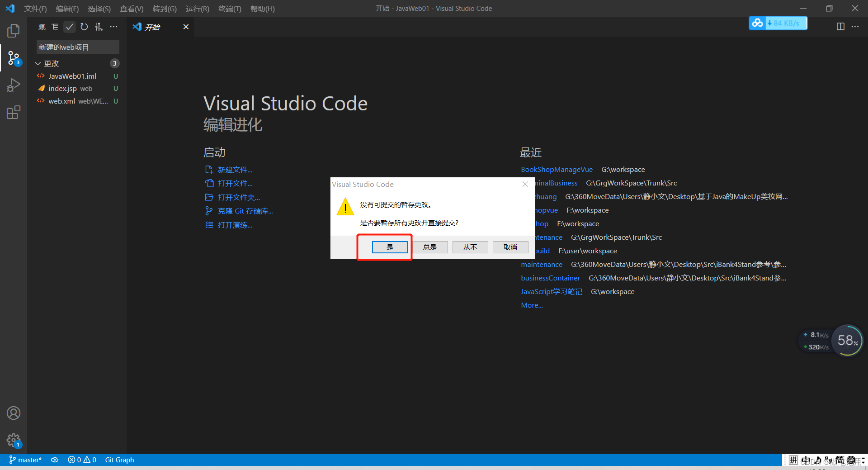Open recent project businessContainer

tap(550, 278)
